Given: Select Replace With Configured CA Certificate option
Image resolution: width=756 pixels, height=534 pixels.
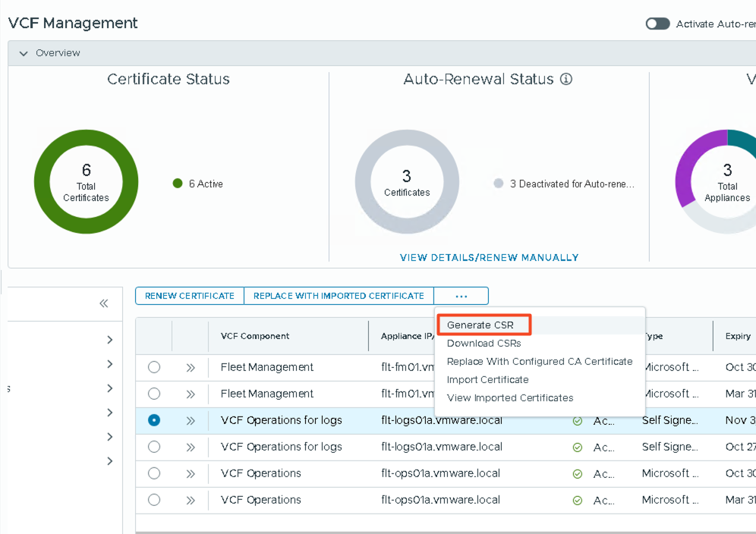Looking at the screenshot, I should pyautogui.click(x=539, y=362).
